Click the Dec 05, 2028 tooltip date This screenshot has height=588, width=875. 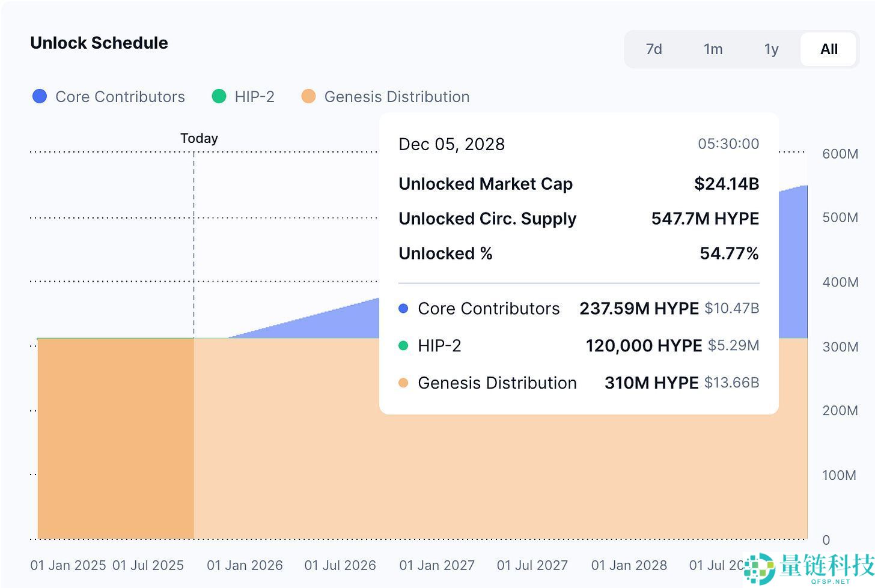[x=451, y=144]
